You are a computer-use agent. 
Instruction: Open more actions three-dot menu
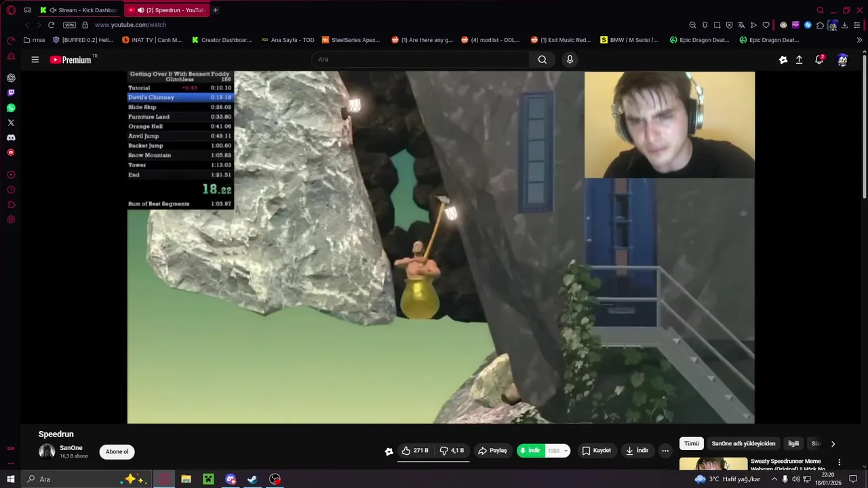665,451
